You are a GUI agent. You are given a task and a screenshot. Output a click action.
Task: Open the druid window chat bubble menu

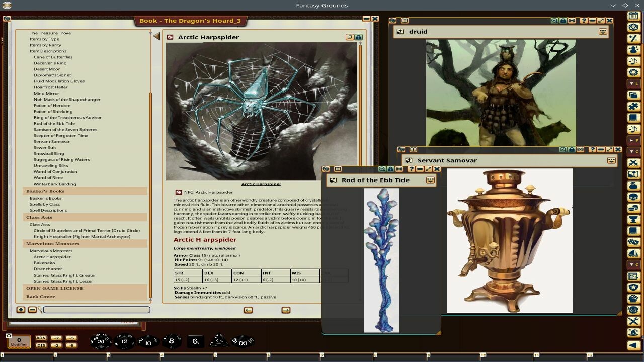[x=603, y=31]
